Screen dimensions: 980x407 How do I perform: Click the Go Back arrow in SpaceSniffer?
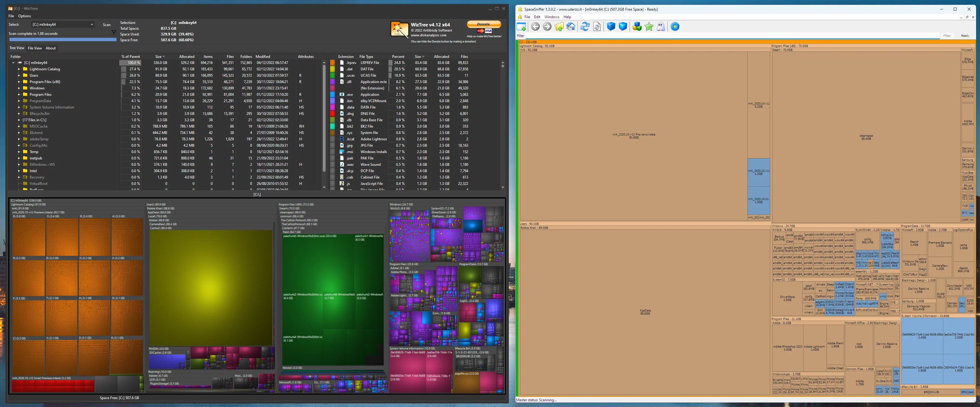pyautogui.click(x=535, y=27)
